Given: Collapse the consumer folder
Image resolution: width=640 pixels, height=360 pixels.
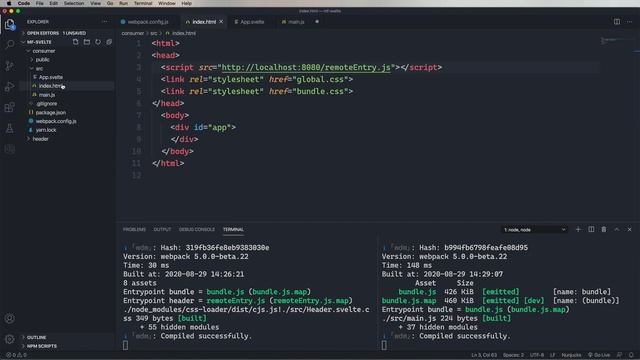Looking at the screenshot, I should click(44, 51).
